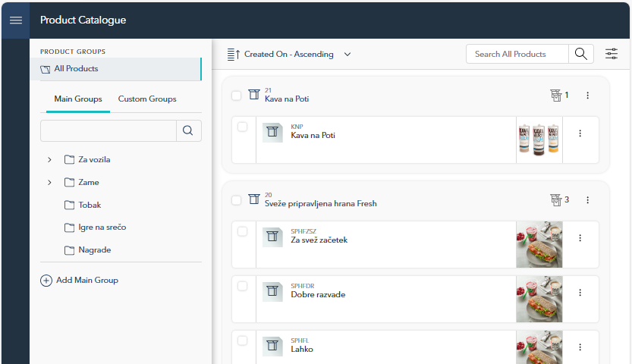
Task: Check the Dobre razvade checkbox
Action: 242,286
